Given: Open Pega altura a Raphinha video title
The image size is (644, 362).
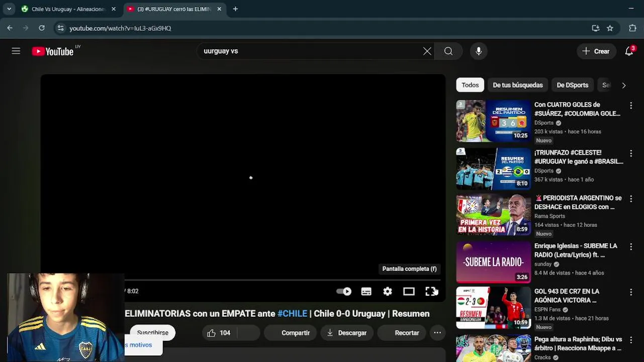Looking at the screenshot, I should point(578,343).
